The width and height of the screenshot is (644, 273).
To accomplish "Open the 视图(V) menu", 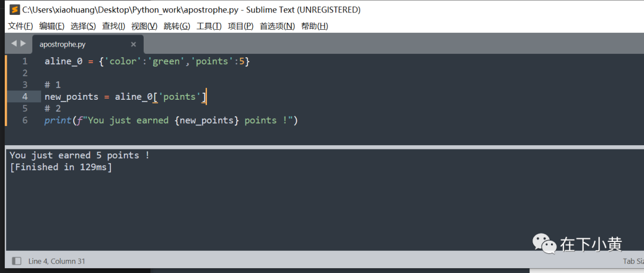I will (144, 26).
